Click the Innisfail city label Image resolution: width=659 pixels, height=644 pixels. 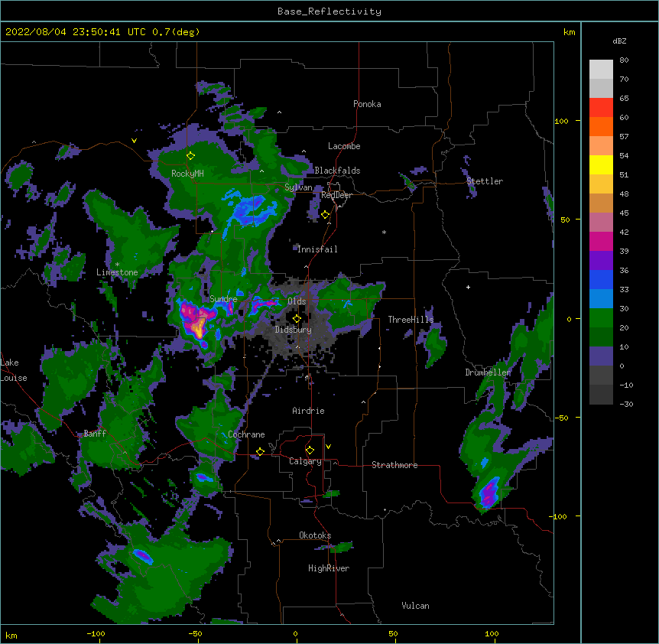(x=317, y=249)
